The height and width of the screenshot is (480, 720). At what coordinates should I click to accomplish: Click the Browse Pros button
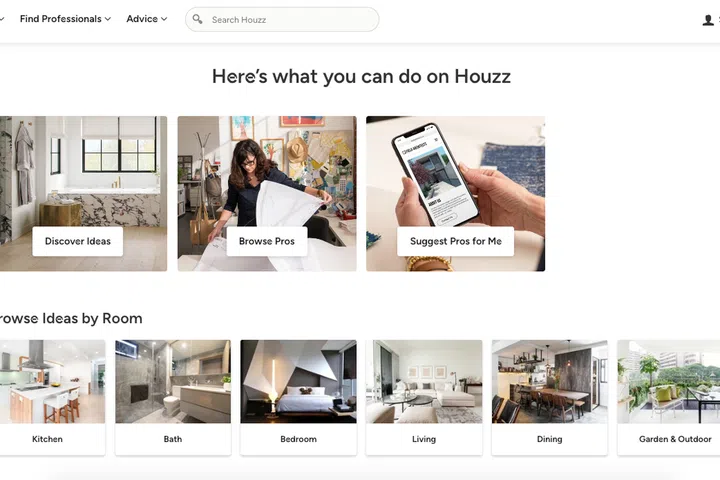click(267, 241)
